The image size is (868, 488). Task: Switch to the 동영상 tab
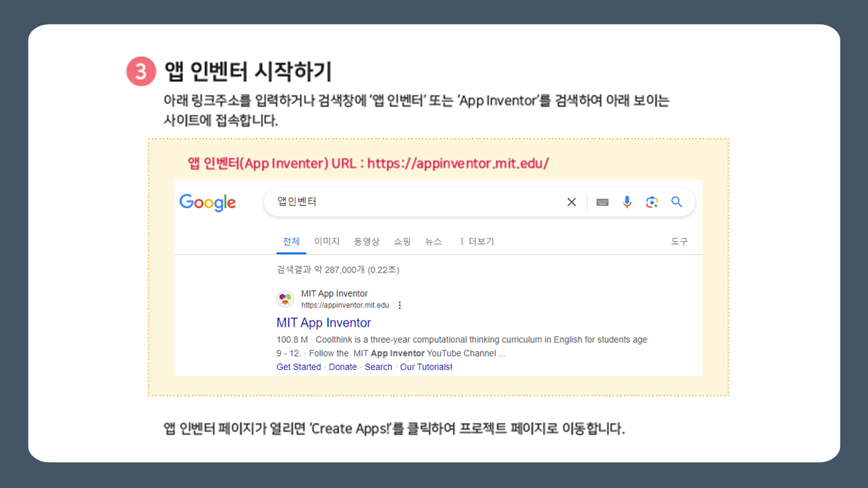coord(367,241)
